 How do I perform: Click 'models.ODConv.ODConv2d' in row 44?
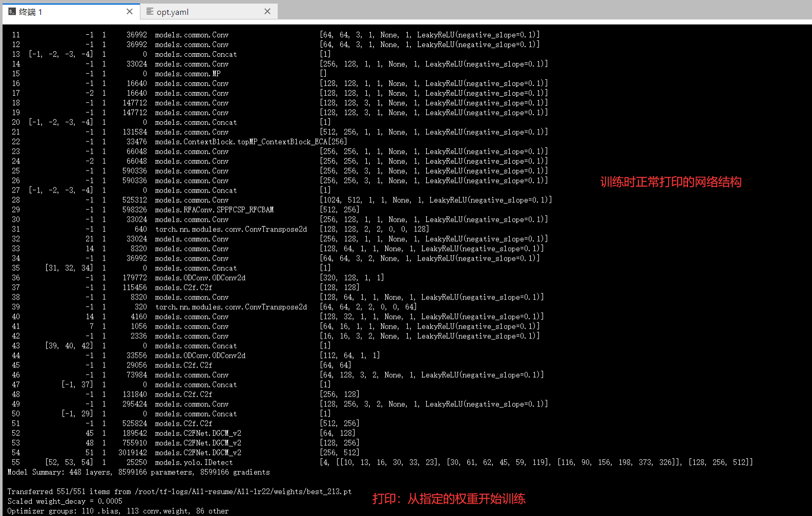click(x=200, y=356)
